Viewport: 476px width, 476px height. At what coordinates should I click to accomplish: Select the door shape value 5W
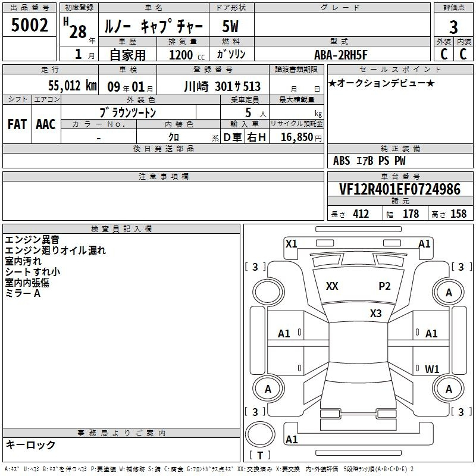tap(230, 26)
